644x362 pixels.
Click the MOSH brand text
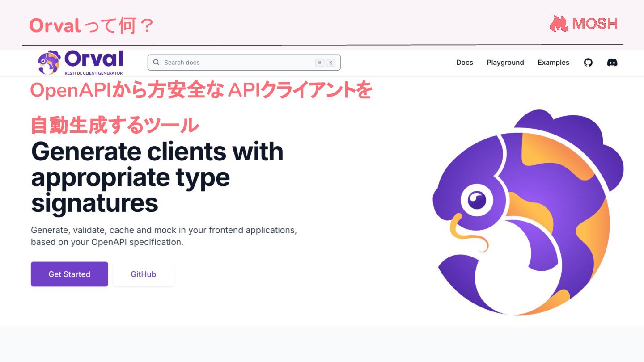coord(595,24)
